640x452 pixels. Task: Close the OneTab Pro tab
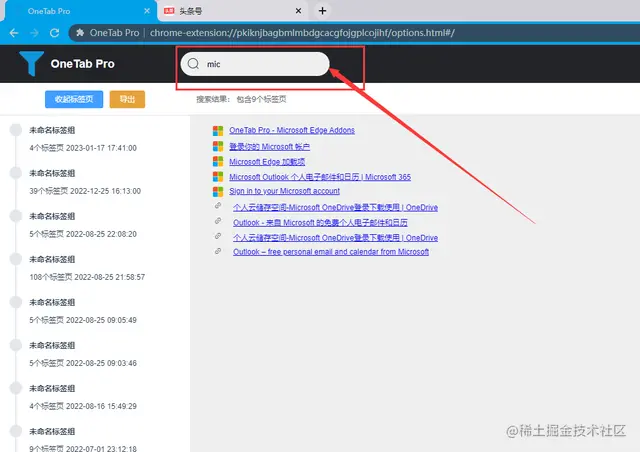147,11
